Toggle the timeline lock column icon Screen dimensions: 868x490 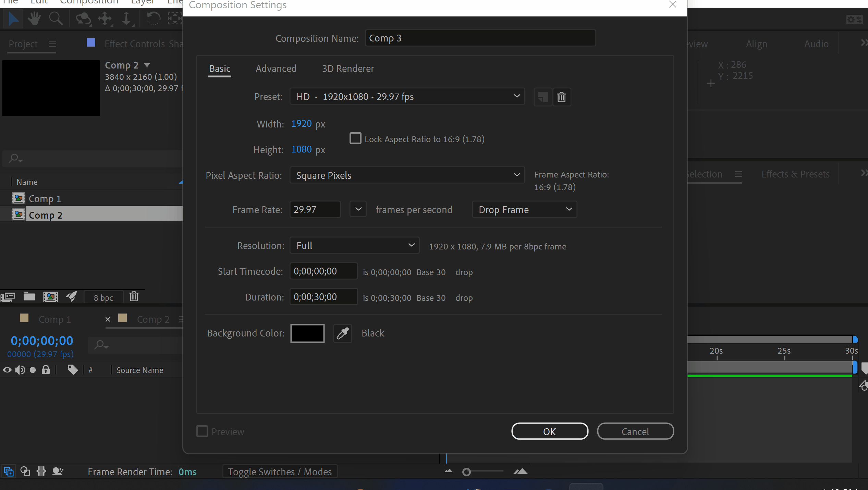pyautogui.click(x=46, y=370)
